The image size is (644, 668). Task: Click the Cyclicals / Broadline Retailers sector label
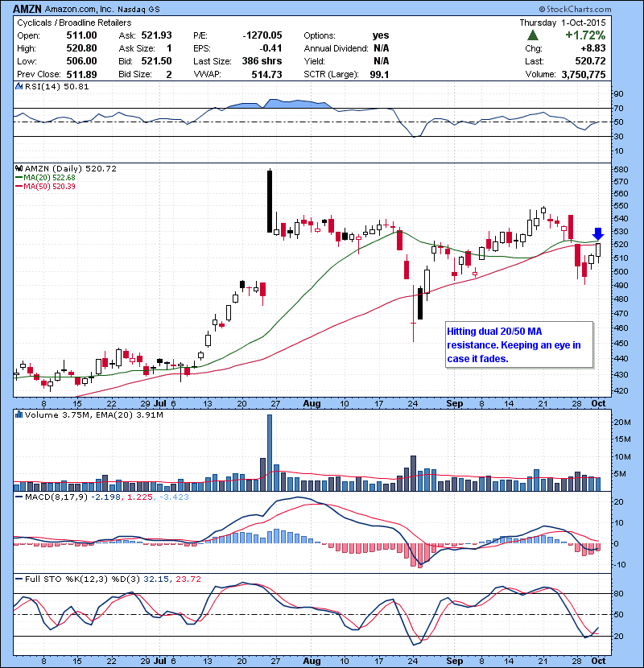point(74,23)
